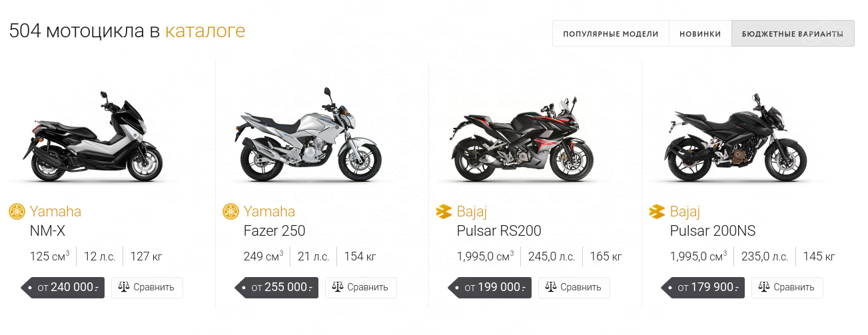Click the Bajaj logo icon beside Pulsar RS200
The image size is (868, 335).
444,212
